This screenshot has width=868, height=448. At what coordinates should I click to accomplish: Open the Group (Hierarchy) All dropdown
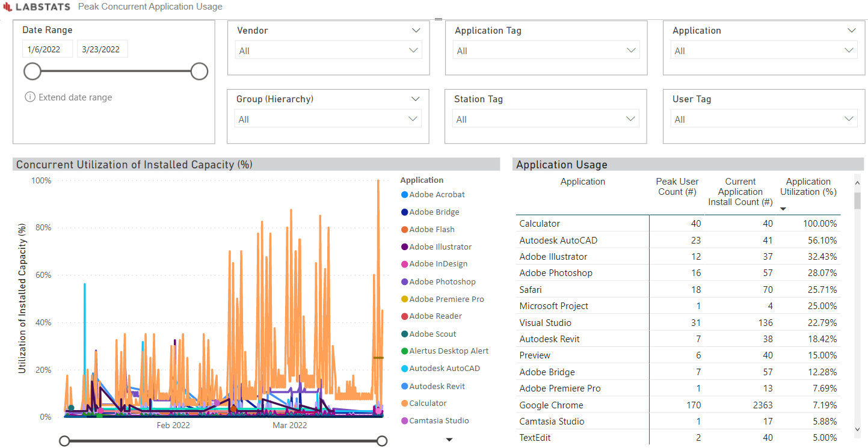click(328, 119)
